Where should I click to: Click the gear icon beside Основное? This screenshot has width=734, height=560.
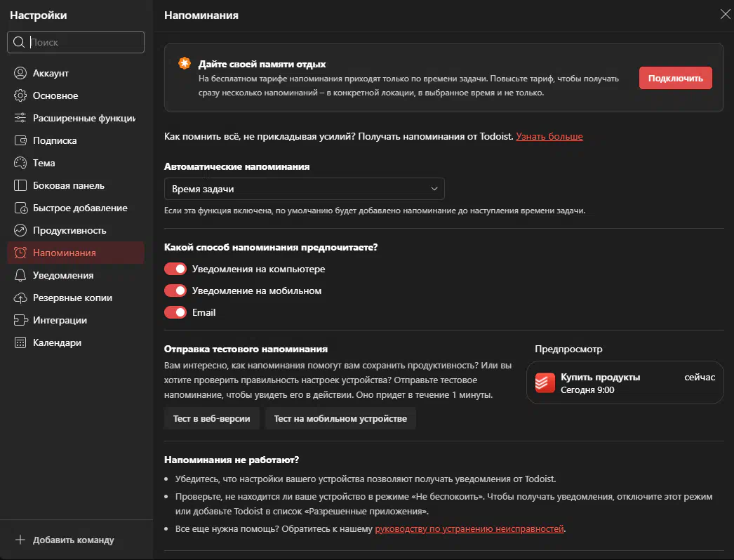click(20, 95)
